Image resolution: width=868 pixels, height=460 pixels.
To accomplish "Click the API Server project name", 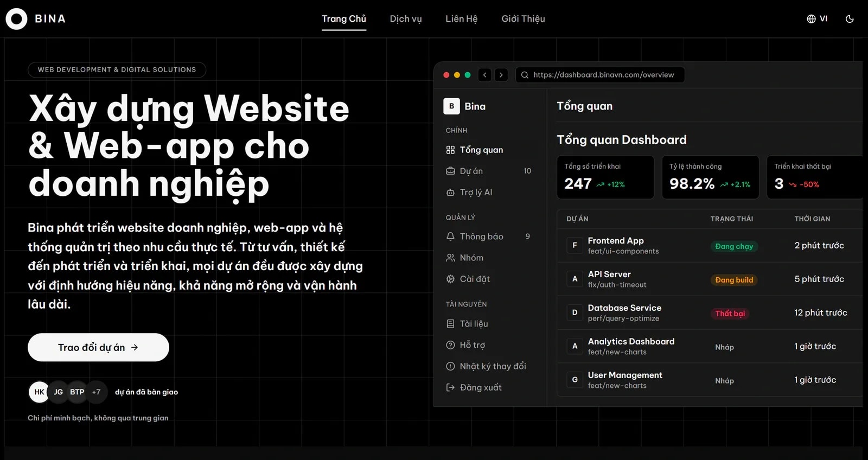I will click(x=609, y=274).
